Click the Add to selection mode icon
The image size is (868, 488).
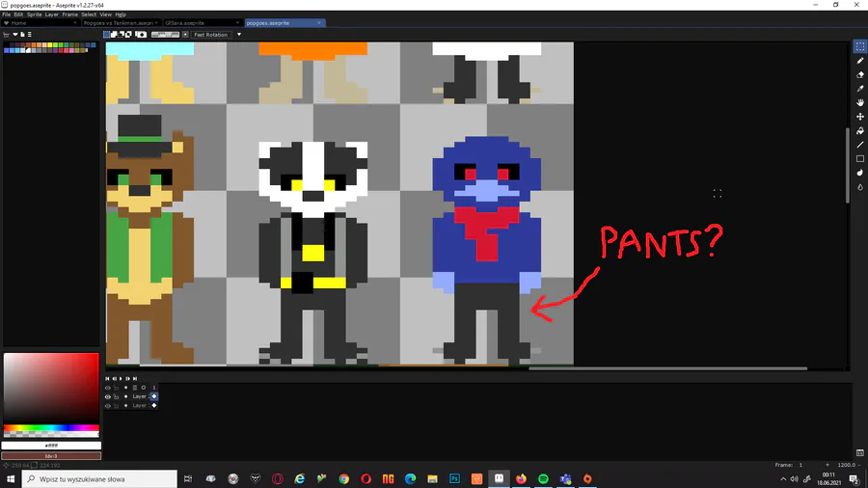click(114, 35)
